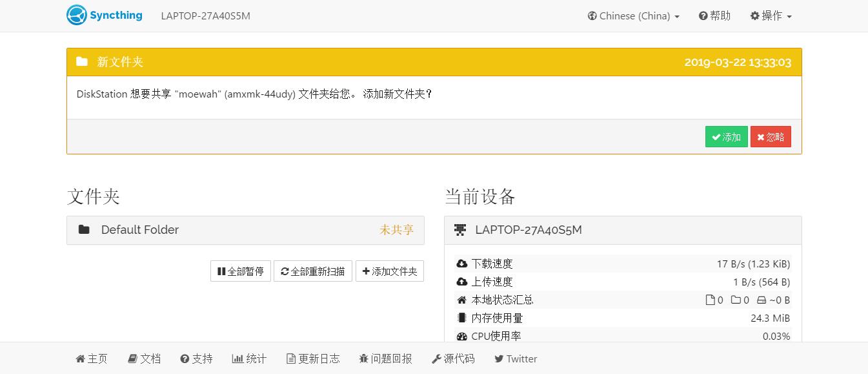
Task: Rescan all folders with 全部重新扫描
Action: (x=313, y=271)
